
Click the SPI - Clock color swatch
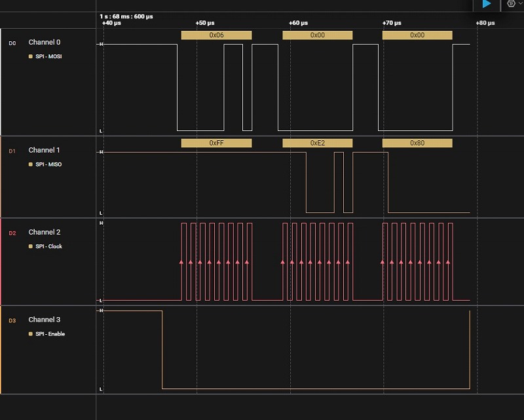[x=30, y=246]
